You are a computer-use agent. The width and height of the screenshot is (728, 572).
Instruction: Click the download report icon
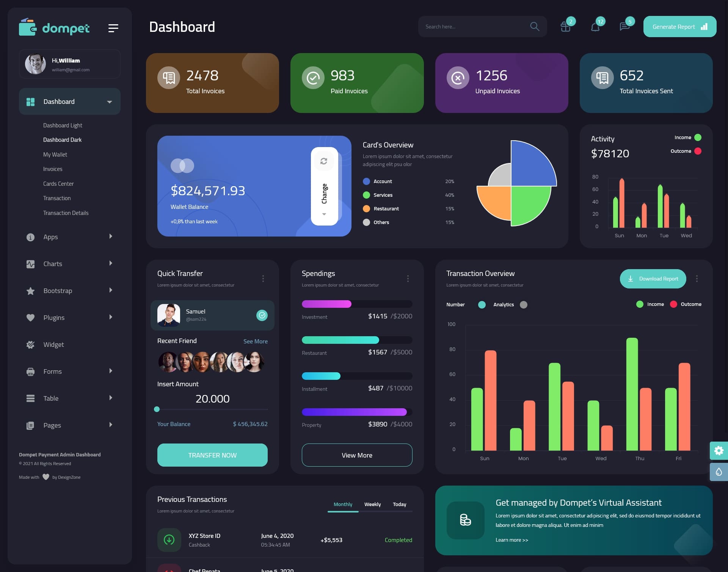click(x=631, y=278)
